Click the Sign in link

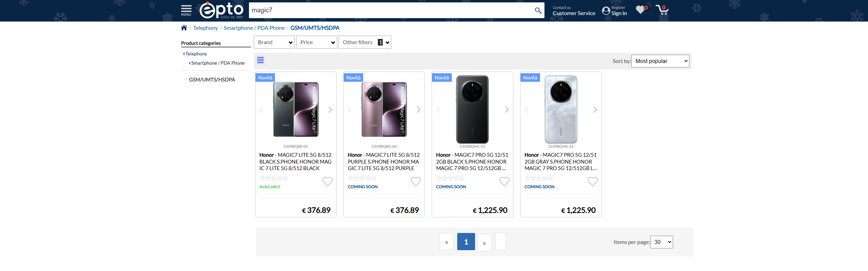[x=619, y=13]
